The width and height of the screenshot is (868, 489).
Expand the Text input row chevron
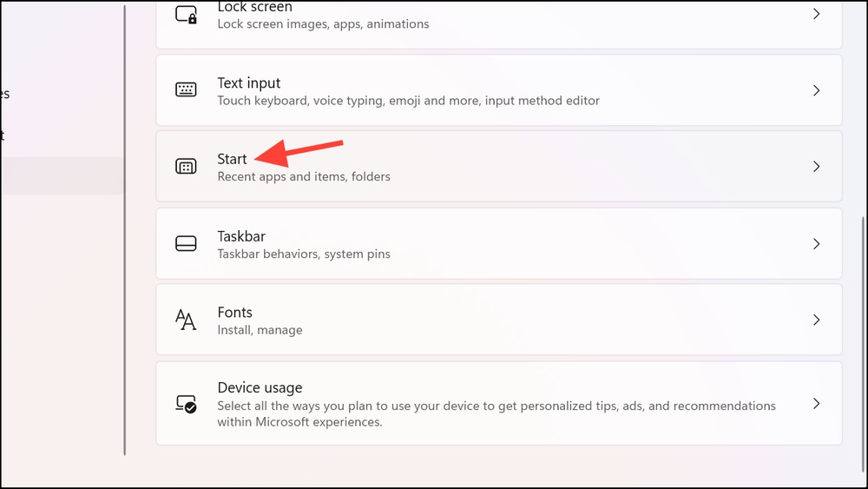(816, 90)
